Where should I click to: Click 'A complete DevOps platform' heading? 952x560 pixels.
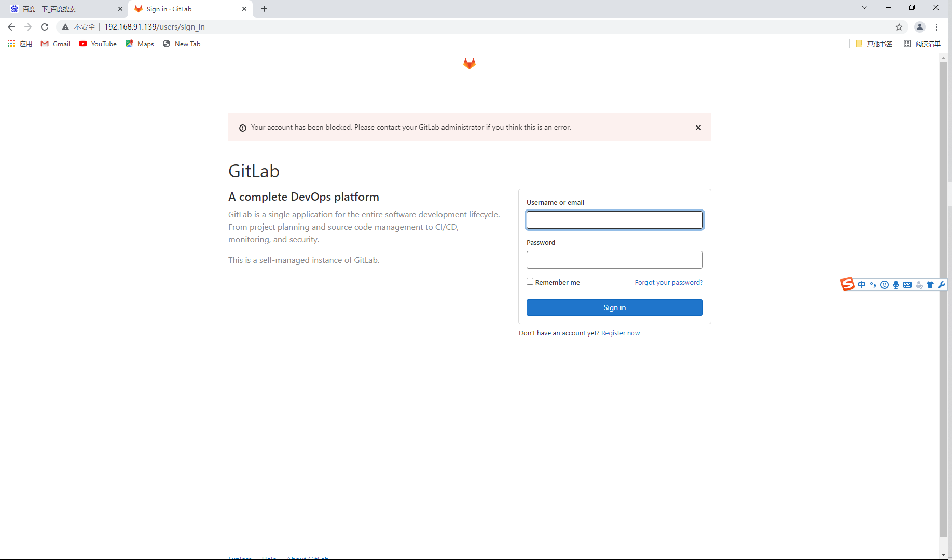coord(303,197)
